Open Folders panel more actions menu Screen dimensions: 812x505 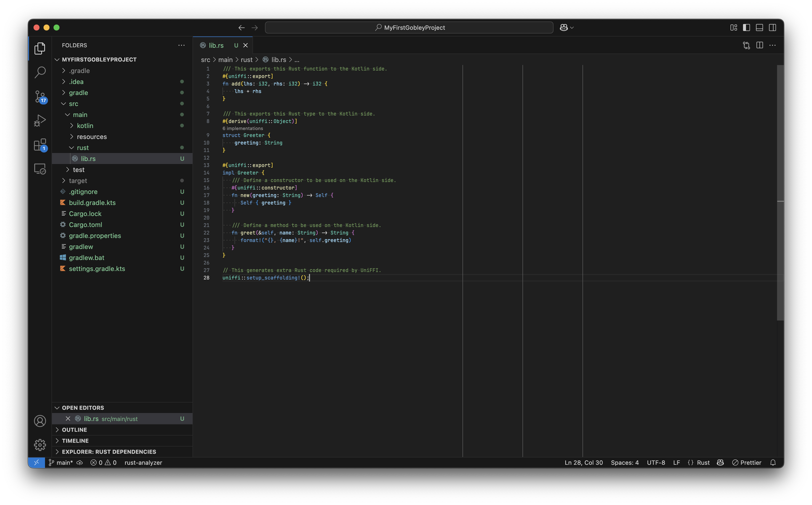tap(181, 45)
